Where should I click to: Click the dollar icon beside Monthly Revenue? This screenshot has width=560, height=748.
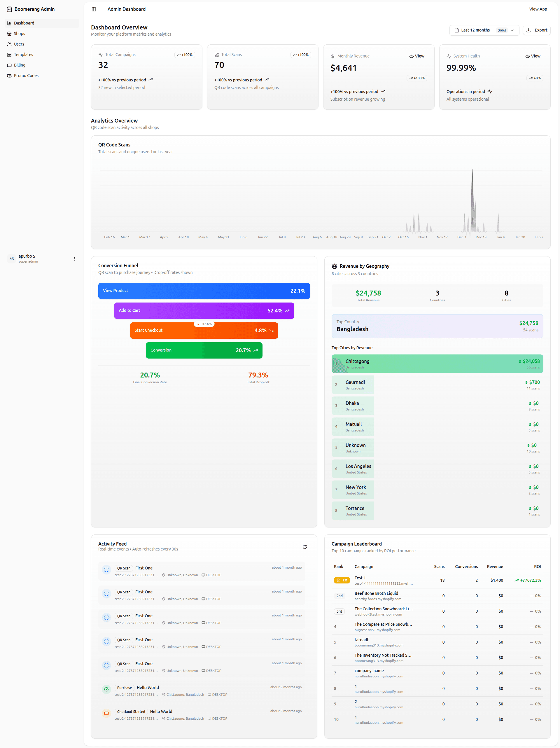(333, 56)
